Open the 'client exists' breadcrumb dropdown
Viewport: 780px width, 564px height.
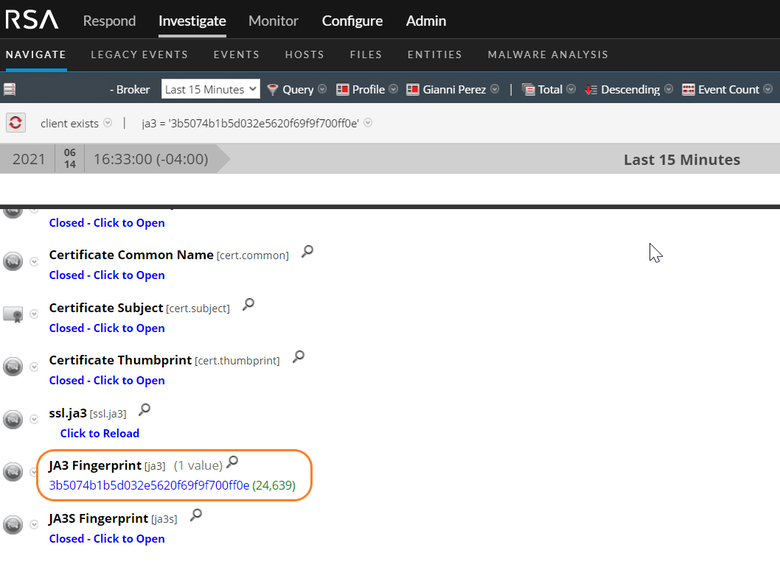(107, 123)
